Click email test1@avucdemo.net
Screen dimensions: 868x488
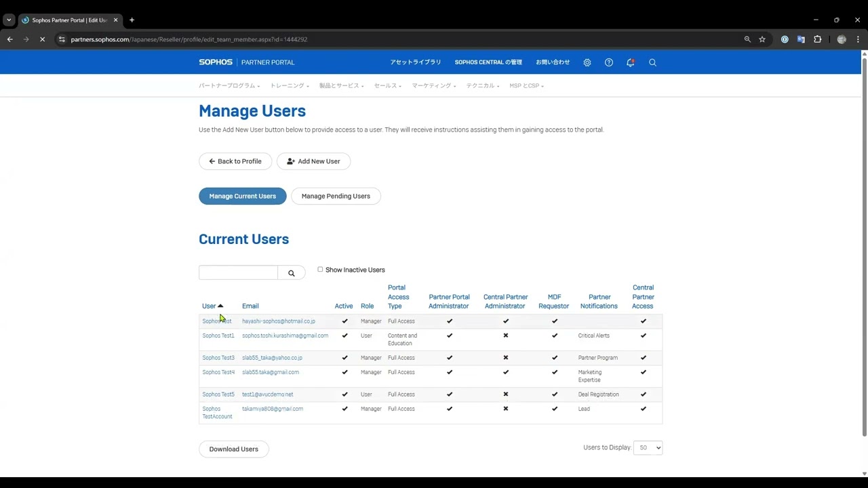pyautogui.click(x=268, y=394)
